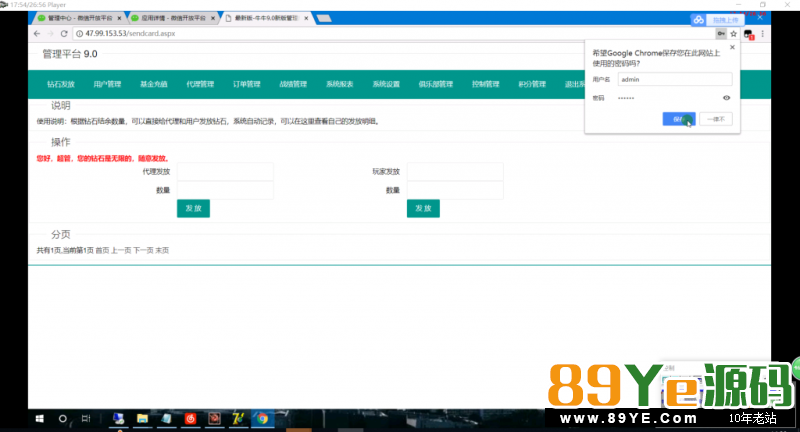800x432 pixels.
Task: Open the saved-password key icon in address bar
Action: point(721,34)
